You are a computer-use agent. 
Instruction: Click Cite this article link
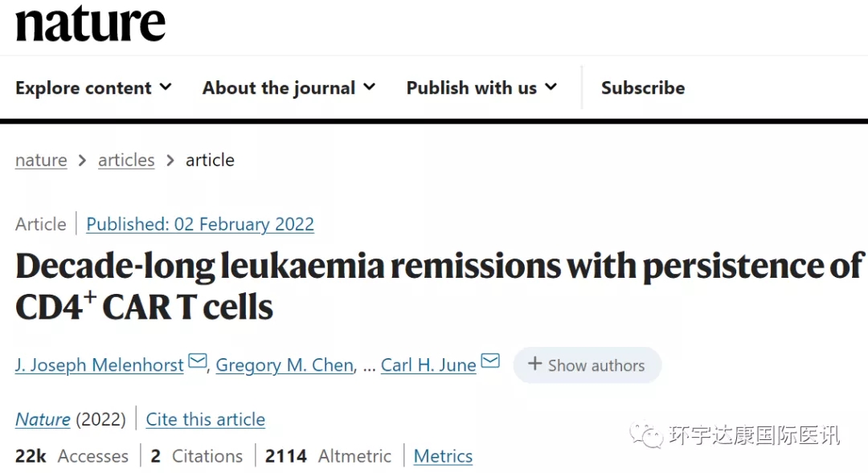[206, 419]
